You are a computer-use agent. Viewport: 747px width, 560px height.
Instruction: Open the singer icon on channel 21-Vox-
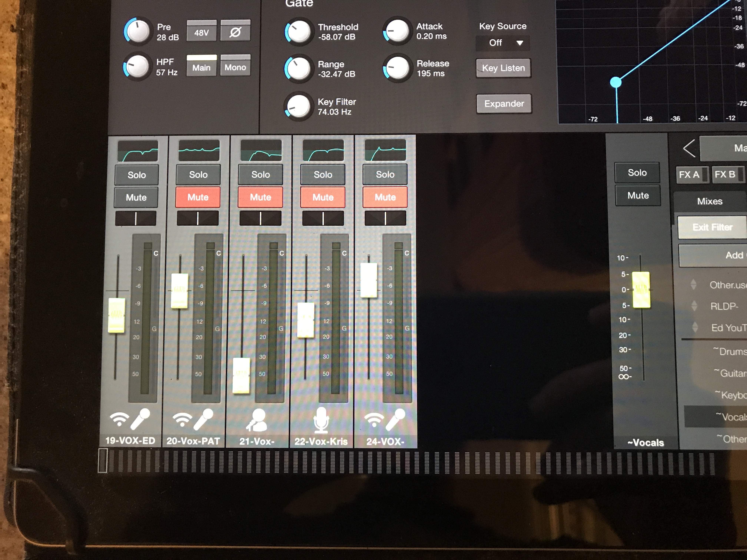[256, 420]
